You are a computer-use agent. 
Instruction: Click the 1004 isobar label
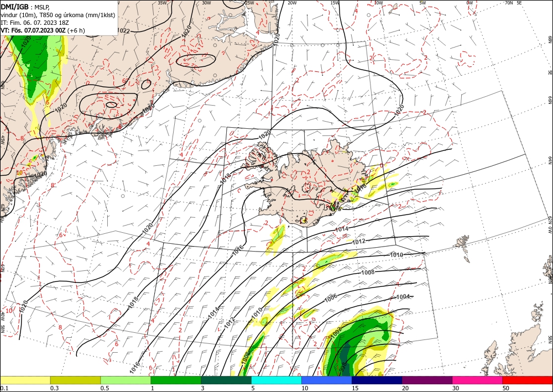tap(403, 296)
